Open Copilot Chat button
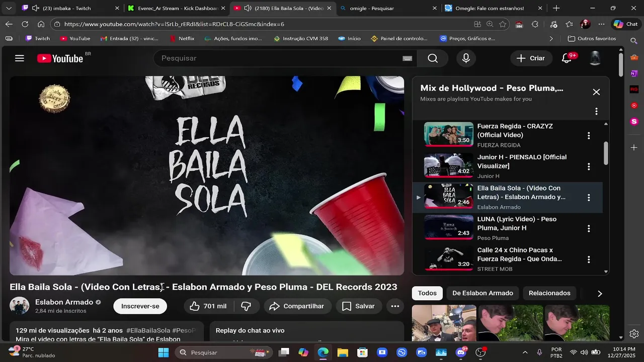The image size is (644, 362). tap(625, 24)
